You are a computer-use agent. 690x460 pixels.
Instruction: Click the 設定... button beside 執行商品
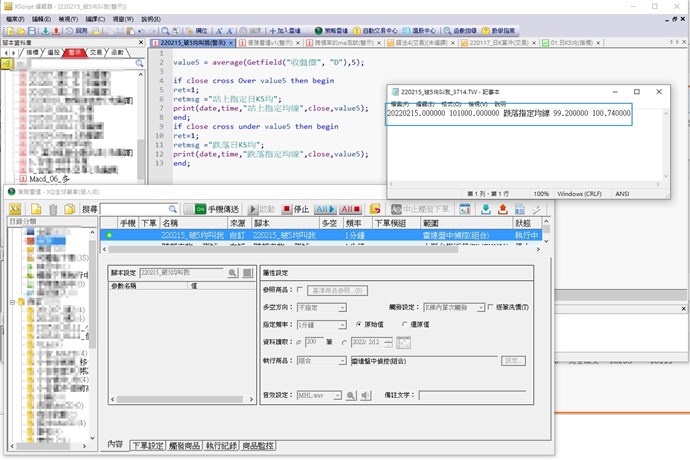(513, 361)
